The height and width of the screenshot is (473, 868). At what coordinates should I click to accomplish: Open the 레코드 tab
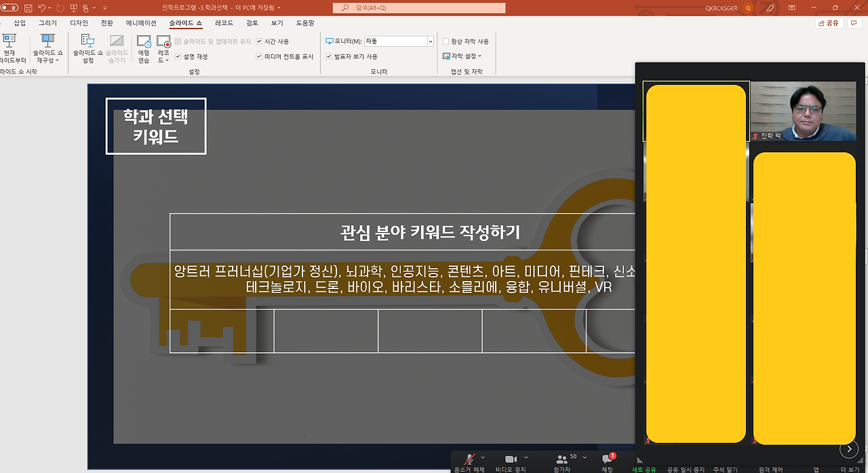pos(224,22)
